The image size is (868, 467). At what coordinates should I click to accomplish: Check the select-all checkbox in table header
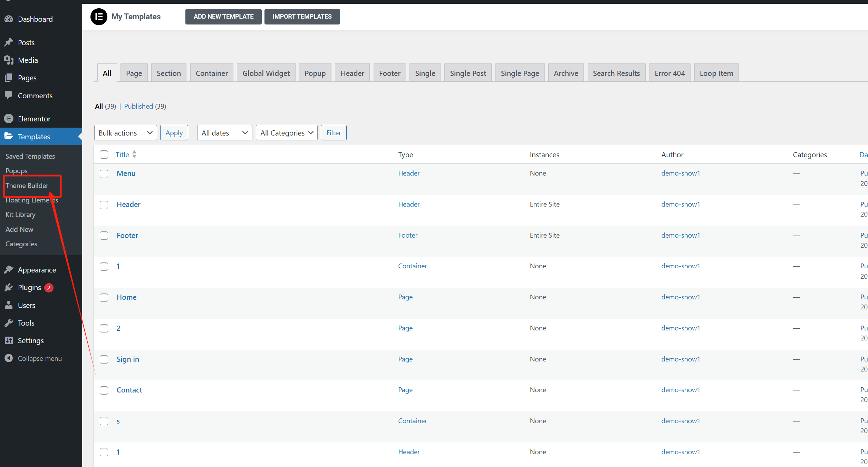pyautogui.click(x=104, y=155)
